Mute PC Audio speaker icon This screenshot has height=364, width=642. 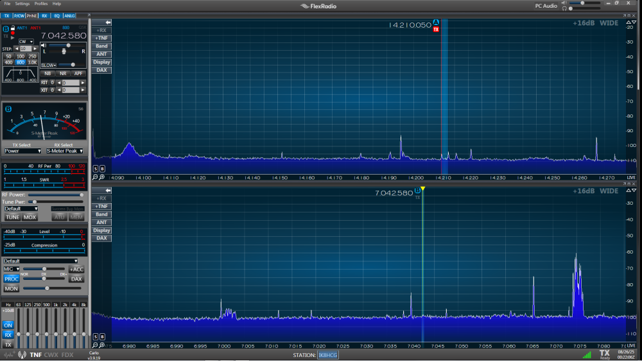564,3
